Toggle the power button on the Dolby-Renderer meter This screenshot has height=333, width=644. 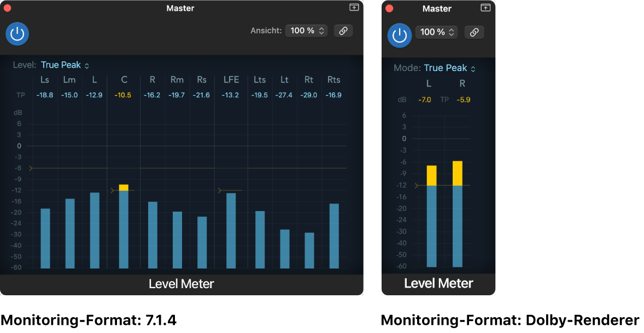(400, 36)
